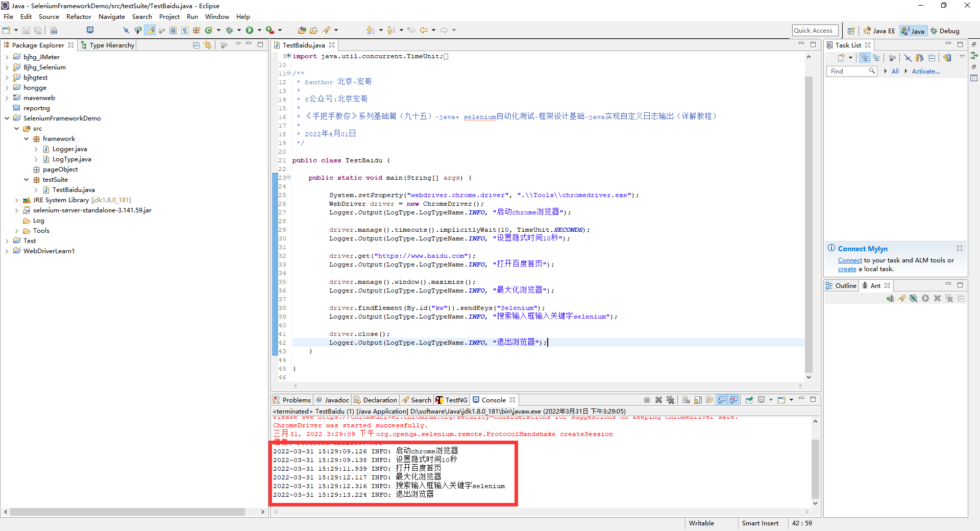The height and width of the screenshot is (531, 980).
Task: Open the Debug button dropdown arrow
Action: click(x=239, y=31)
